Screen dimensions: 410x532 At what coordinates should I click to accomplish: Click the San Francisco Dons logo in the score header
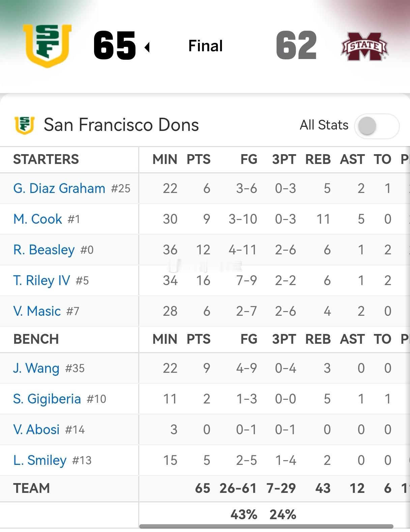coord(47,46)
